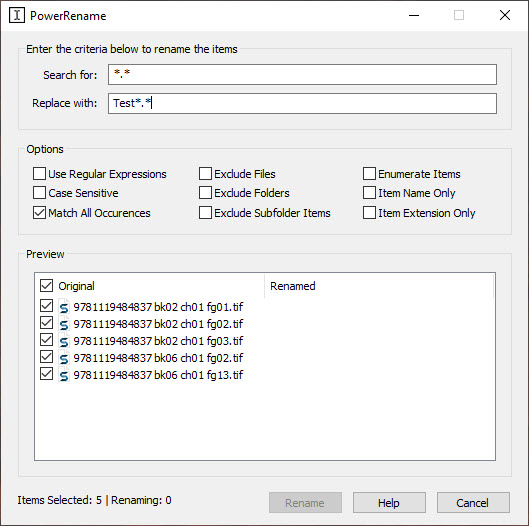The height and width of the screenshot is (526, 529).
Task: Turn on Enumerate Items
Action: pyautogui.click(x=369, y=174)
